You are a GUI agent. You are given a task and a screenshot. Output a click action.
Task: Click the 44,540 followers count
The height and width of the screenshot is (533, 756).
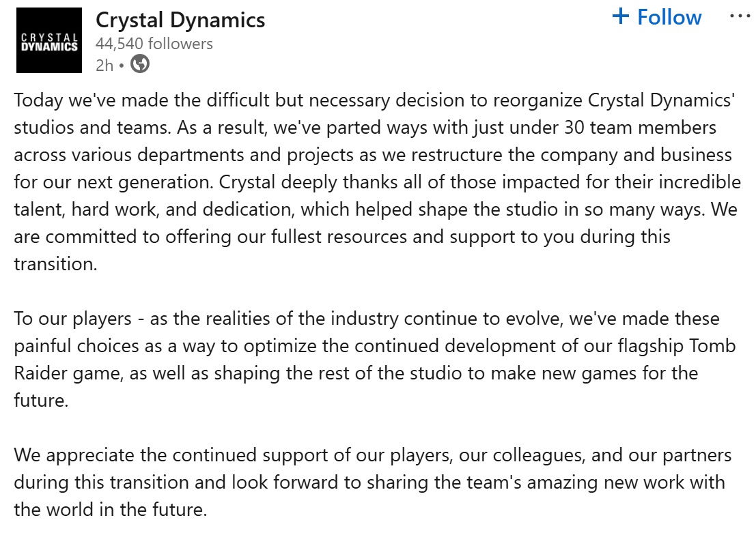[153, 43]
